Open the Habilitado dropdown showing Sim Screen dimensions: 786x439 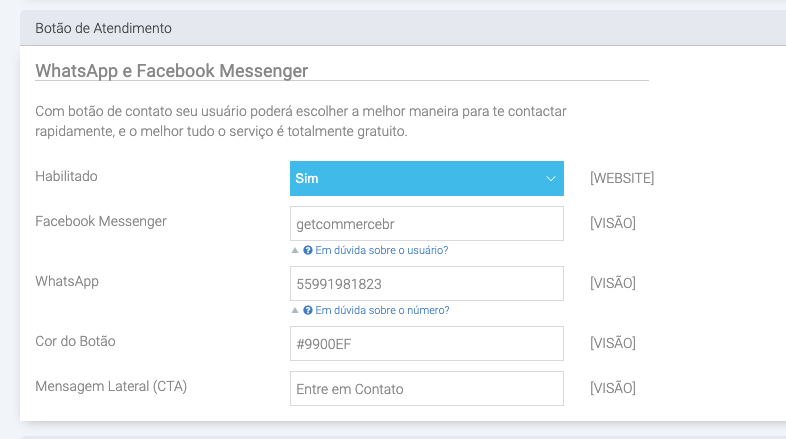(x=426, y=179)
